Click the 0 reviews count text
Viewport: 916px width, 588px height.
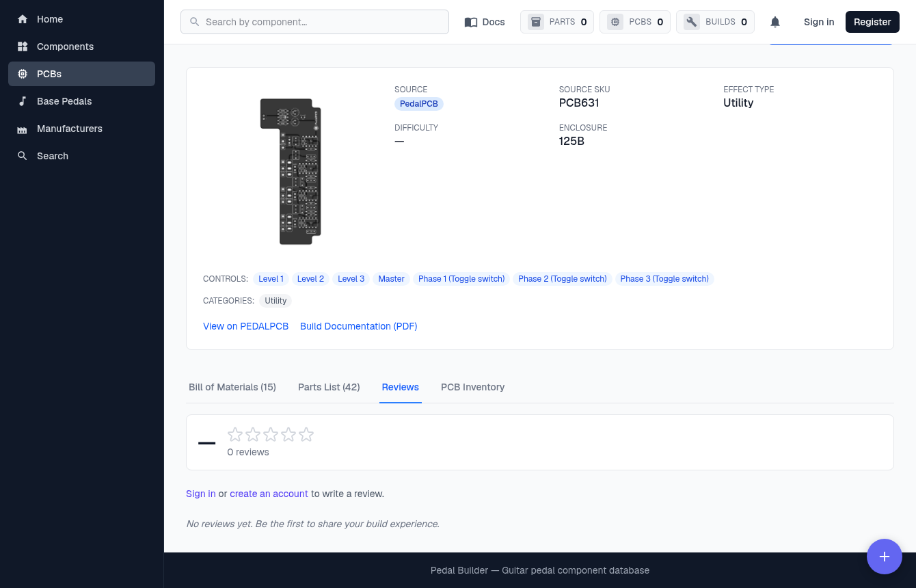tap(248, 452)
